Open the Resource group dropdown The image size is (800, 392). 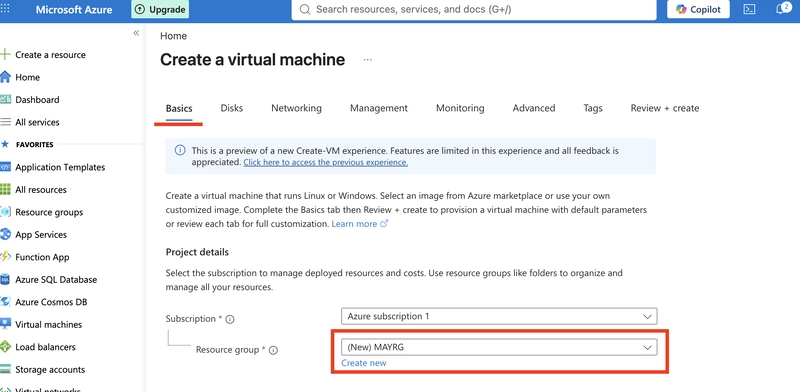tap(499, 347)
